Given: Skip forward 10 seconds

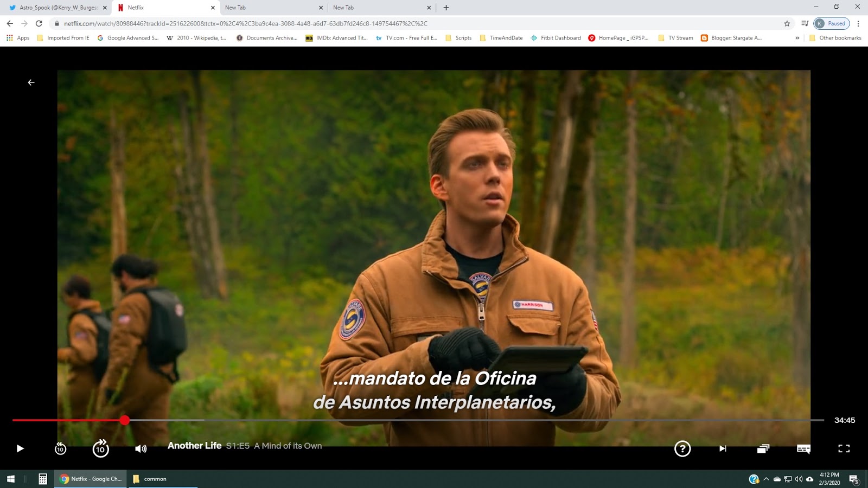Looking at the screenshot, I should [x=100, y=448].
